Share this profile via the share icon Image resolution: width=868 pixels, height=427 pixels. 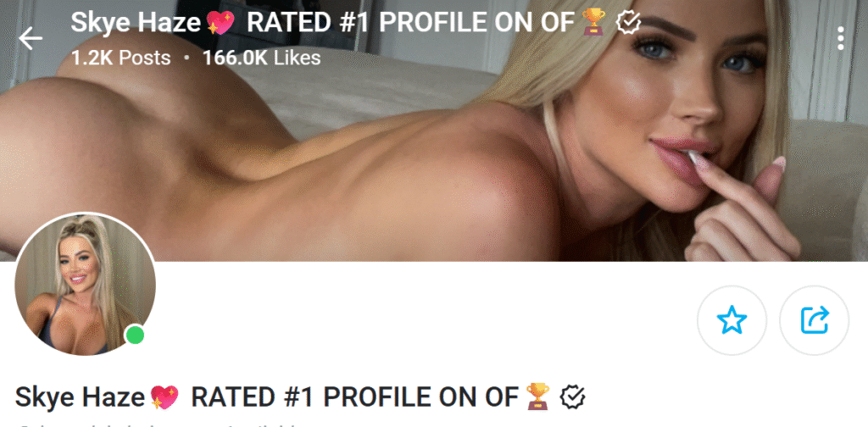[x=815, y=320]
